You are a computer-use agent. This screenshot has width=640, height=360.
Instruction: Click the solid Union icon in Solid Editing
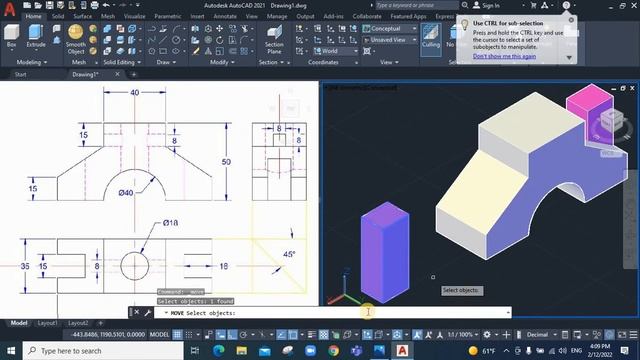pos(107,29)
